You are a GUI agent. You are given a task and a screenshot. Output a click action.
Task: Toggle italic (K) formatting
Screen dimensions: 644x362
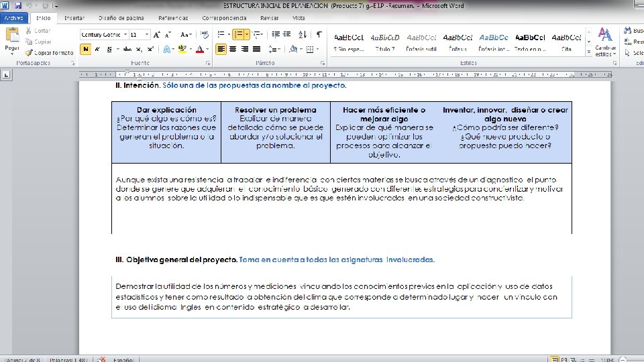pyautogui.click(x=97, y=49)
